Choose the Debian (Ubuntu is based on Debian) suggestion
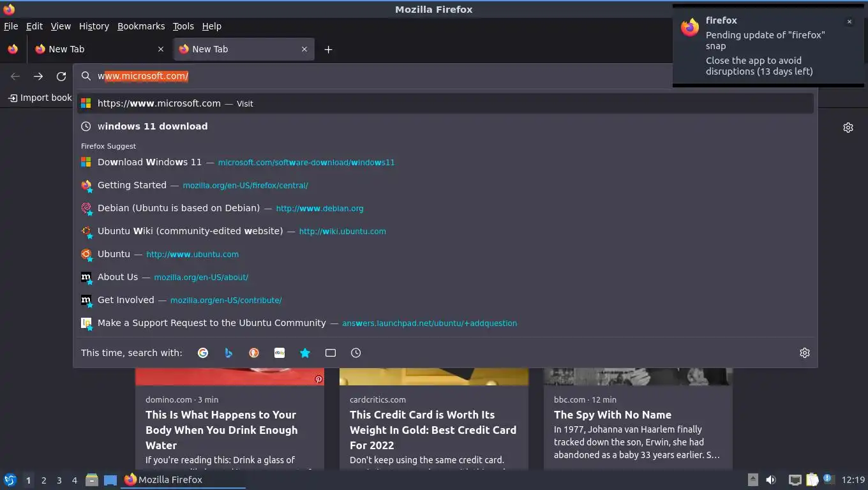The height and width of the screenshot is (490, 868). [445, 208]
